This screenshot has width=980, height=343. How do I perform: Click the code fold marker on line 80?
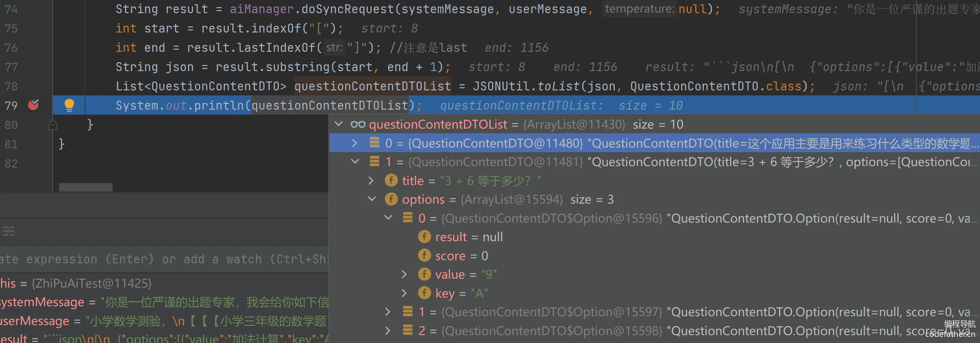tap(53, 125)
